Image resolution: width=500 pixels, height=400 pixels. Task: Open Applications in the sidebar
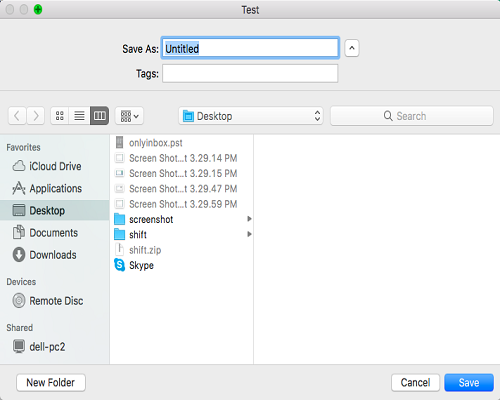point(54,188)
